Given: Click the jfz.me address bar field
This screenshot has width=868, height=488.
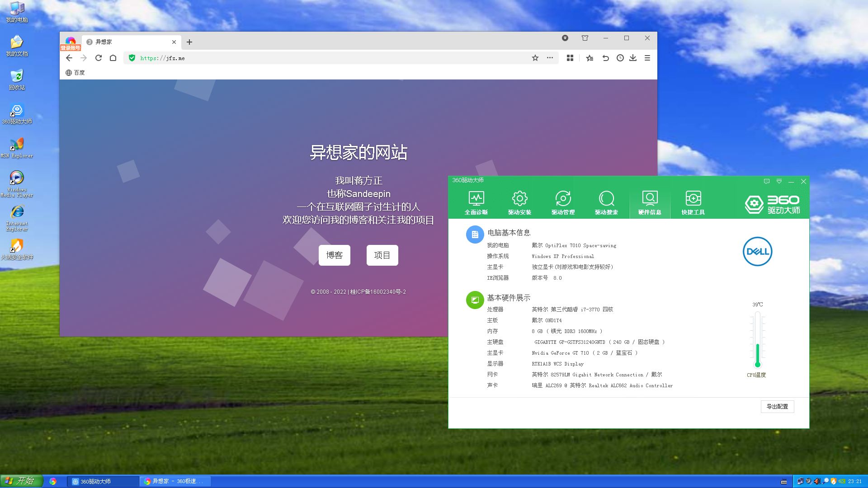Looking at the screenshot, I should (x=316, y=58).
